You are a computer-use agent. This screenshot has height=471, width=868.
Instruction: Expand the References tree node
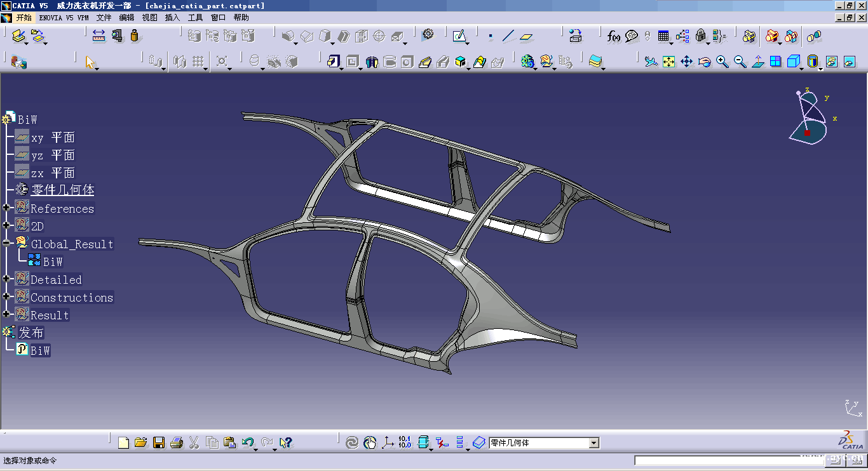pos(6,208)
